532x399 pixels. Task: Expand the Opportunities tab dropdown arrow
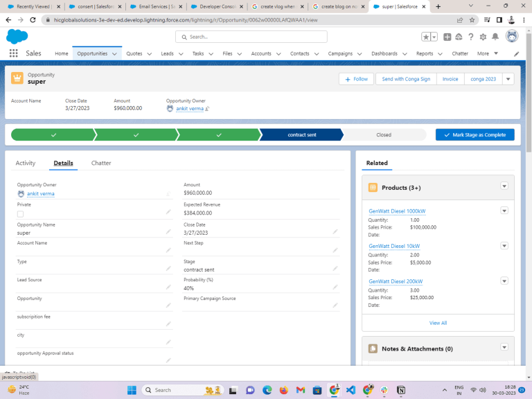click(114, 54)
